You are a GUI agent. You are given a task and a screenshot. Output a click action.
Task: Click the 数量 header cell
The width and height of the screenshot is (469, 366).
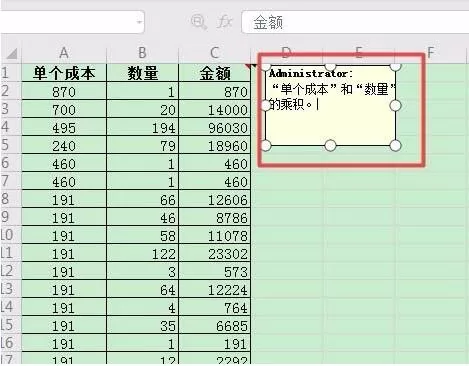[x=143, y=73]
